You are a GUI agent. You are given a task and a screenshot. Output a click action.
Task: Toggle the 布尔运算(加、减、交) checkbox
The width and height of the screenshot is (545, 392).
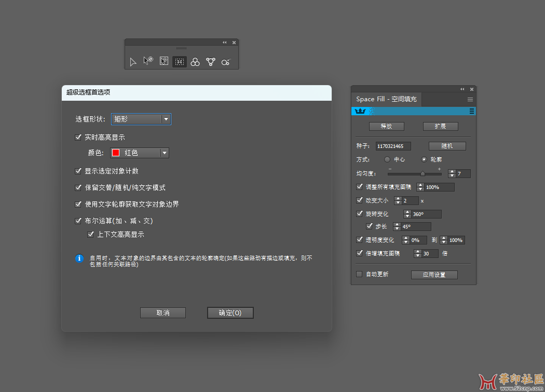78,221
